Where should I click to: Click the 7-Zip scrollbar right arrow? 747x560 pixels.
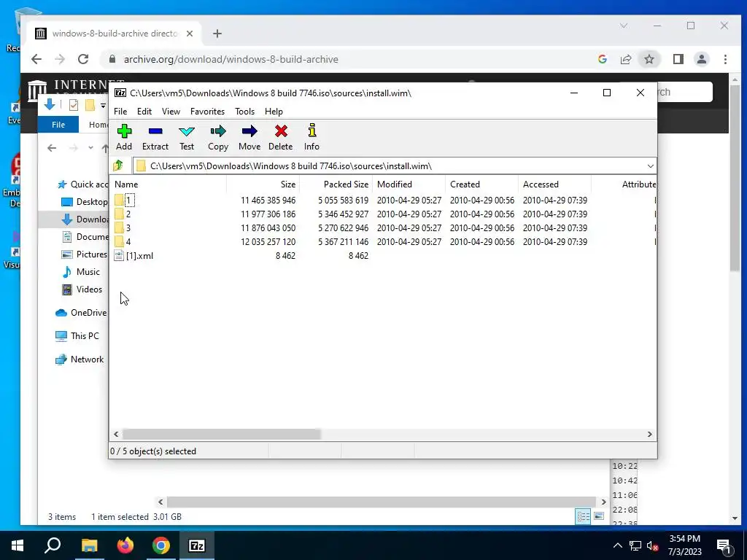[650, 435]
